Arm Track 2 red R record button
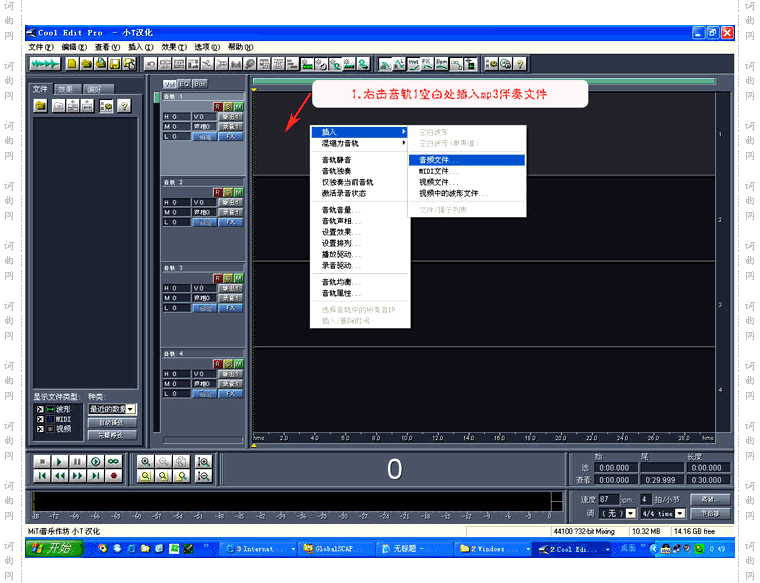760x583 pixels. (218, 192)
